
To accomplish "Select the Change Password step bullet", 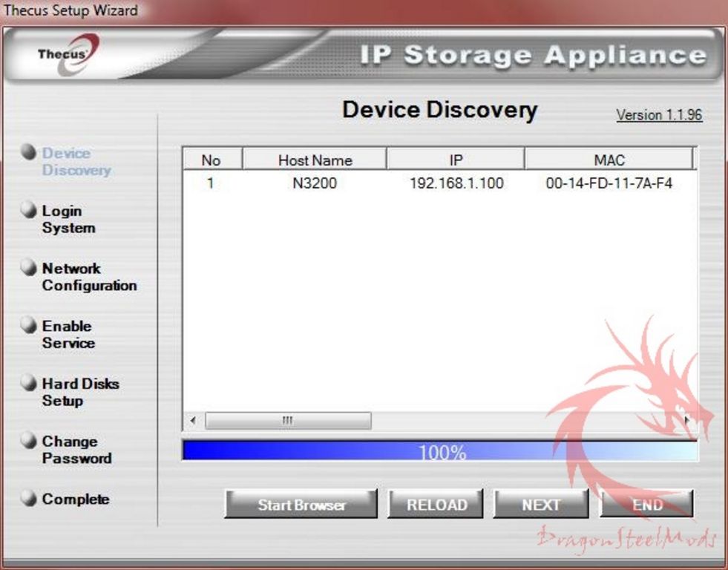I will point(29,441).
